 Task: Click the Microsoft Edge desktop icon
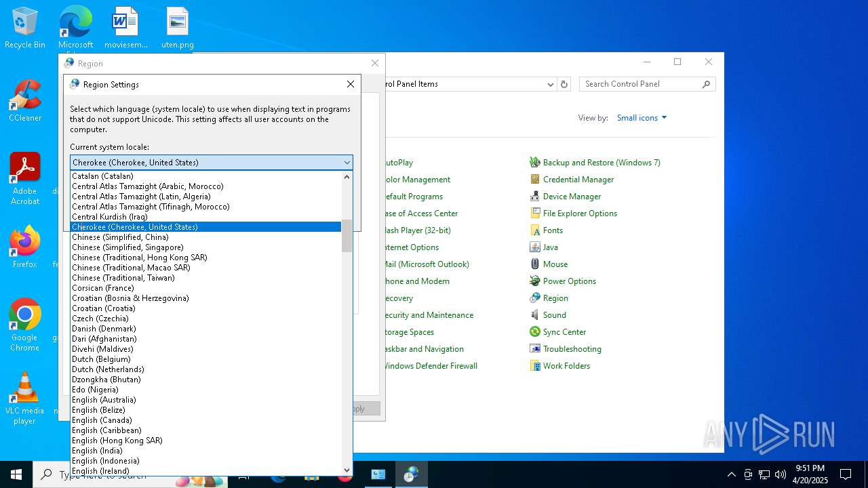point(75,28)
